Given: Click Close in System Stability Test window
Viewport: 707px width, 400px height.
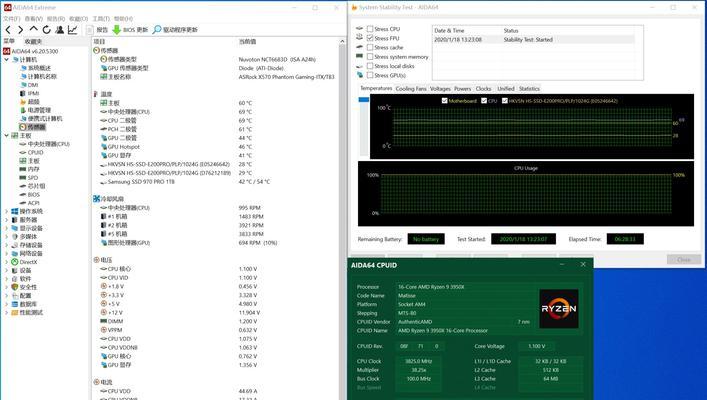Looking at the screenshot, I should tap(684, 259).
